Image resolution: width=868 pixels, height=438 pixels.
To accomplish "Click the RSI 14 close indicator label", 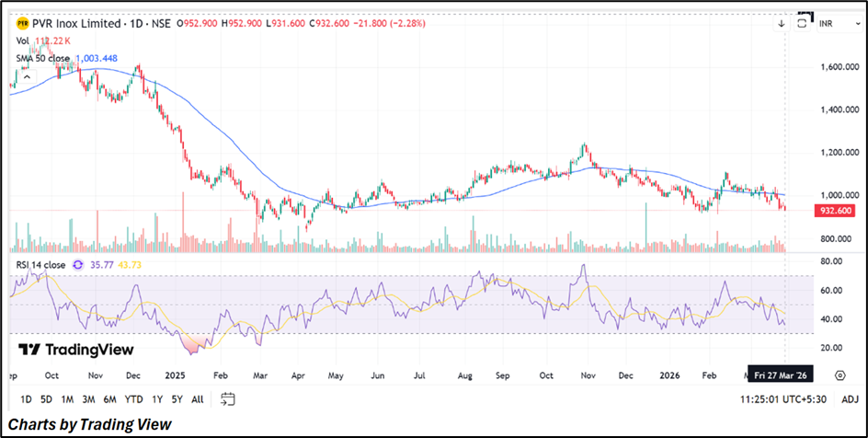I will point(40,264).
